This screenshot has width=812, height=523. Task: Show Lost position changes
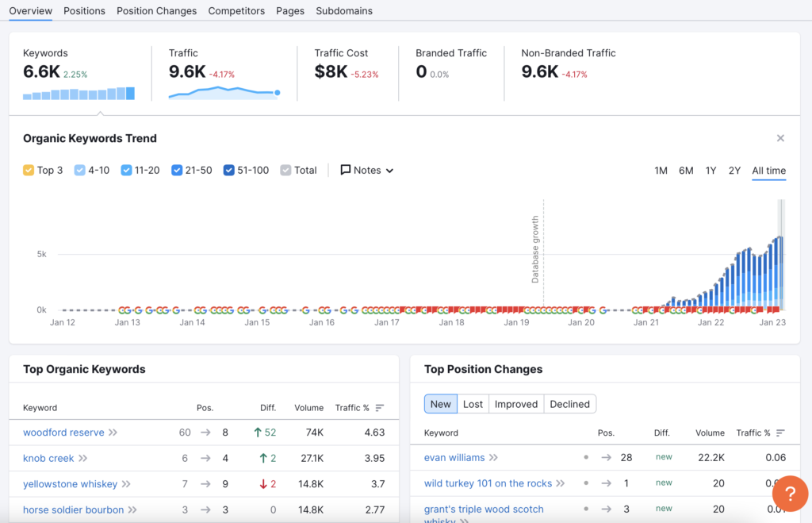(473, 404)
